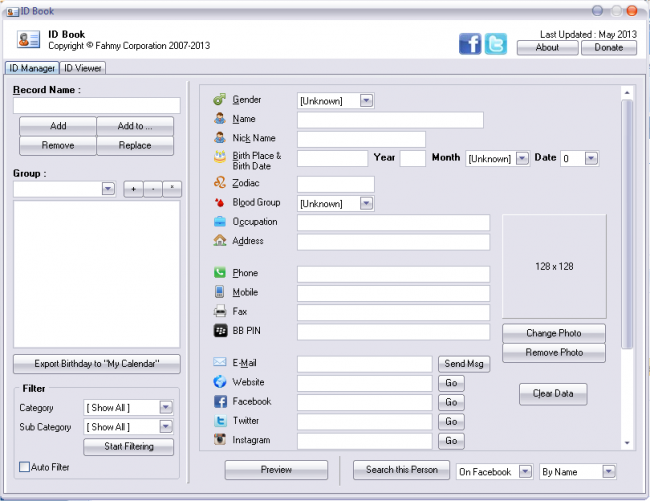Click the birth Year input field
The height and width of the screenshot is (501, 650).
coord(412,158)
